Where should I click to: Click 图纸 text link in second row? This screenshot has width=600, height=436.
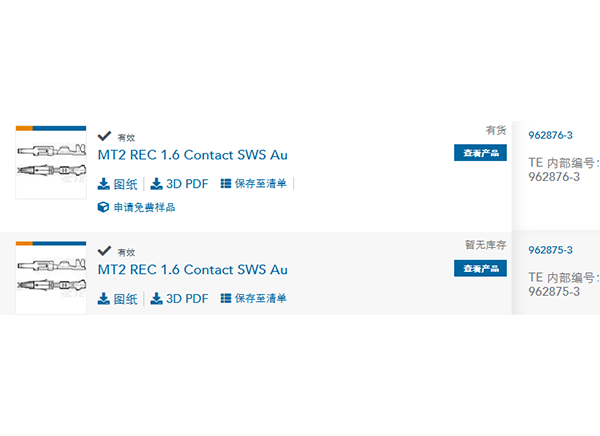tap(126, 299)
